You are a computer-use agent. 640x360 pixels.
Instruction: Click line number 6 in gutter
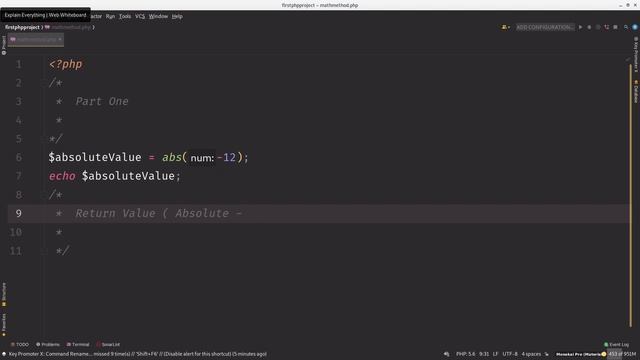click(18, 157)
